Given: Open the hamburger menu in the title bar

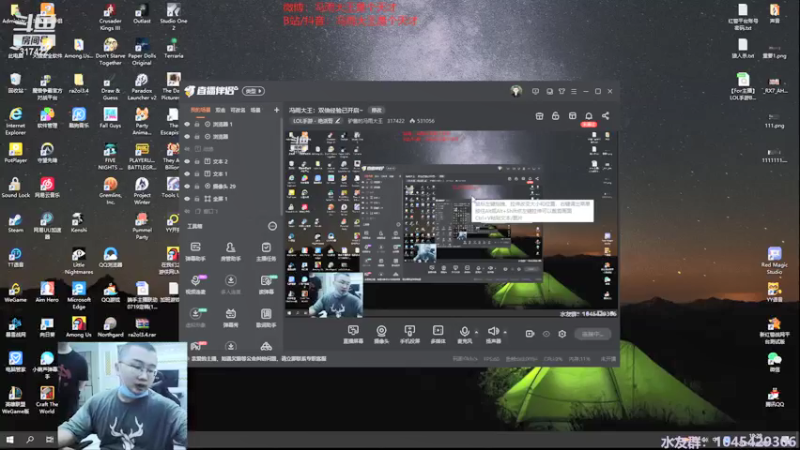Looking at the screenshot, I should click(574, 91).
